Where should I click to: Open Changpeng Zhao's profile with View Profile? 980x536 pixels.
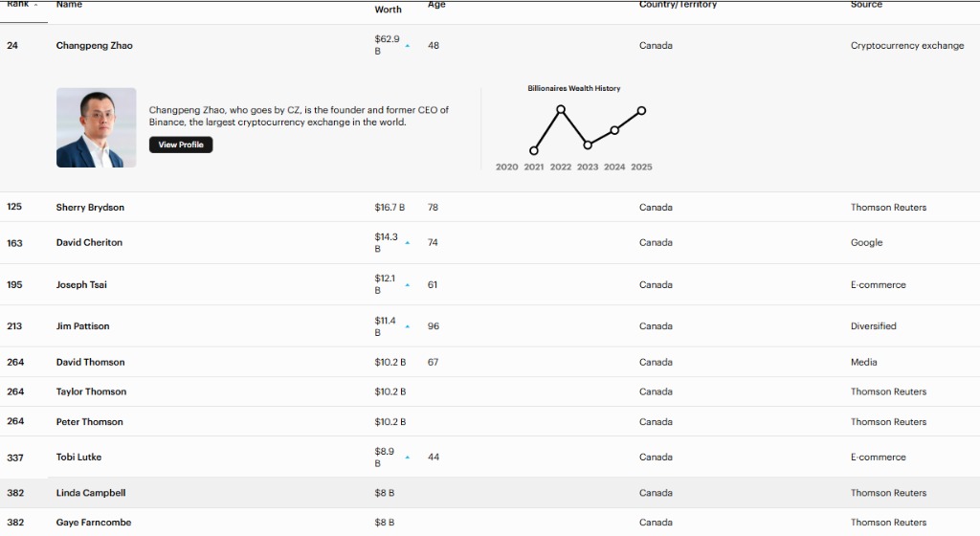[181, 145]
